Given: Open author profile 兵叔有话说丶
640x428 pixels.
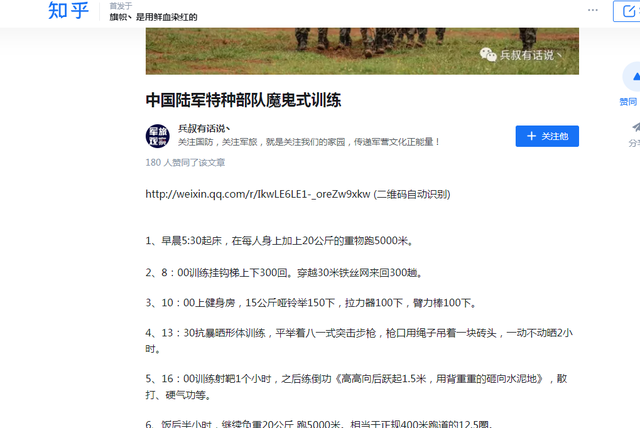Looking at the screenshot, I should click(204, 128).
